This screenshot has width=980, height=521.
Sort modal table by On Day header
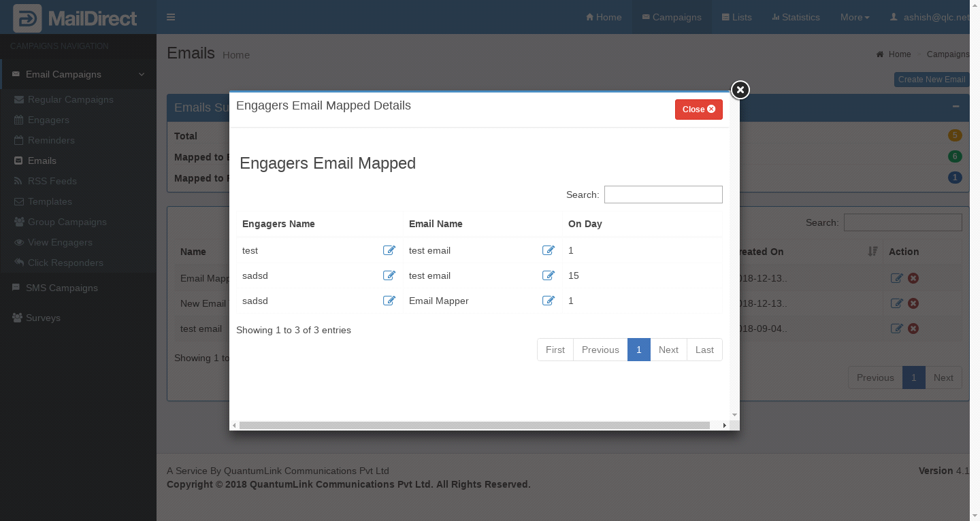(585, 224)
